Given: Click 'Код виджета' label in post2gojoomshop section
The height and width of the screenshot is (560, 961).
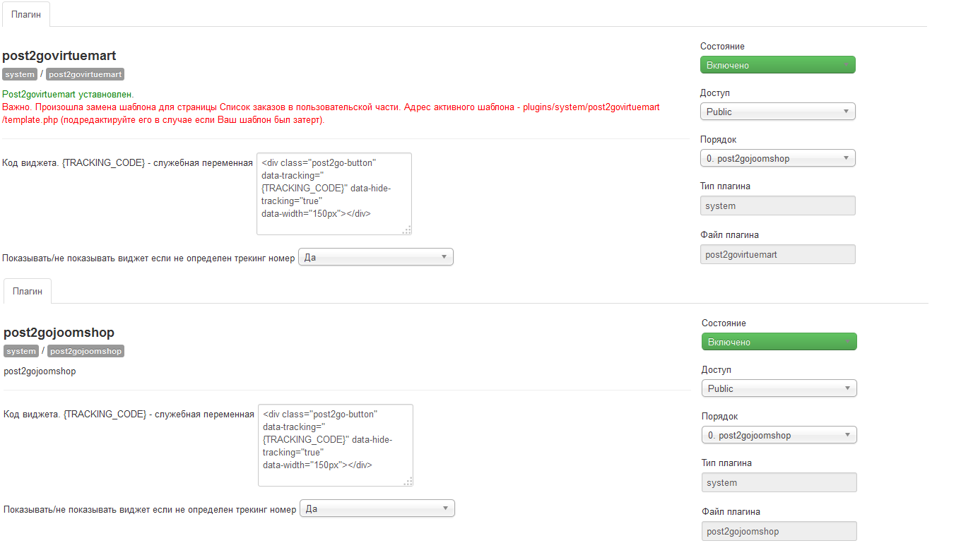Looking at the screenshot, I should (129, 414).
